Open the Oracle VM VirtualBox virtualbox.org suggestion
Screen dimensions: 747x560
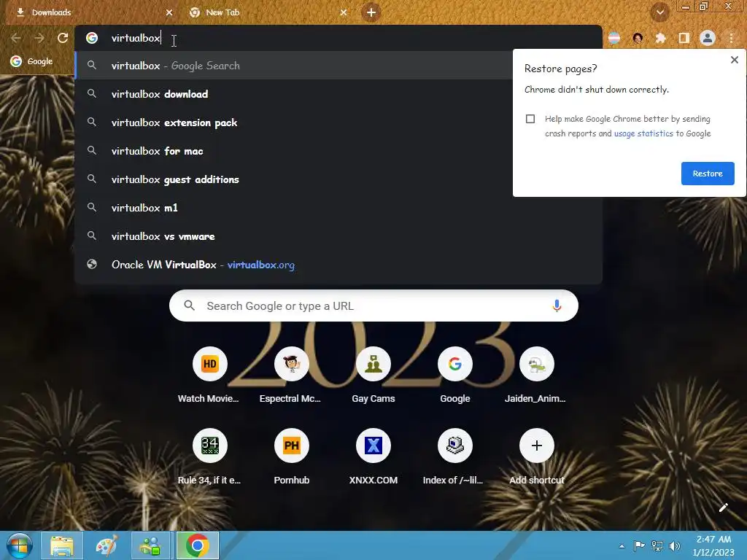pos(338,265)
